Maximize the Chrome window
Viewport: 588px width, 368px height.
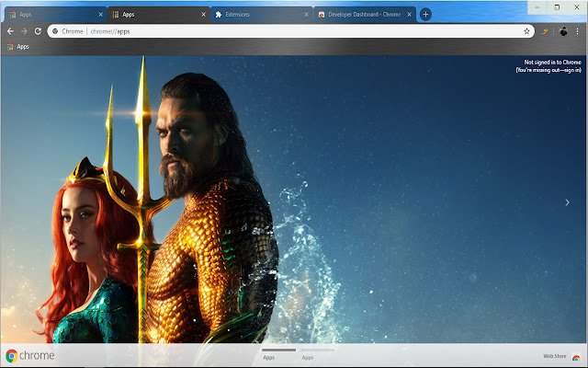pyautogui.click(x=558, y=7)
